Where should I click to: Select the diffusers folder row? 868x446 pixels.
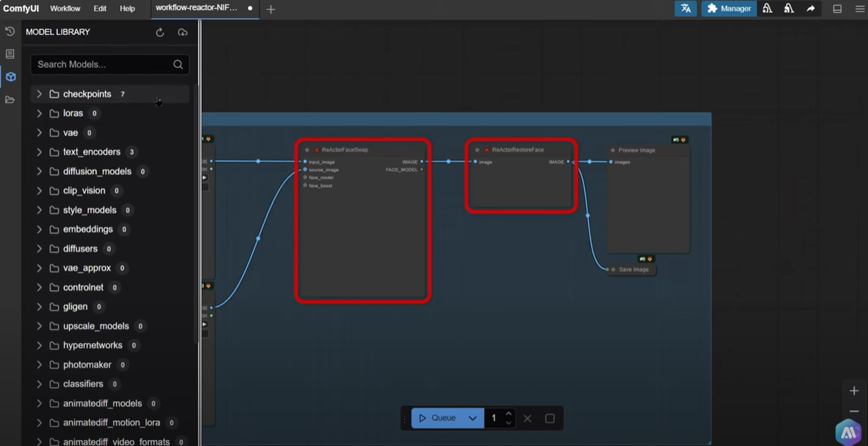click(110, 249)
